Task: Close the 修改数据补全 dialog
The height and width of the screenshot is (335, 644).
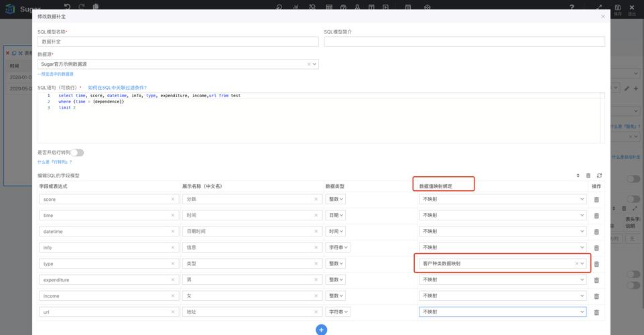Action: coord(603,17)
